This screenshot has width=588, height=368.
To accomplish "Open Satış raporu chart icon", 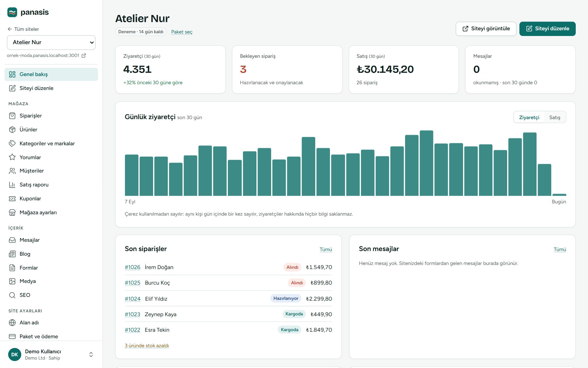I will click(x=12, y=185).
